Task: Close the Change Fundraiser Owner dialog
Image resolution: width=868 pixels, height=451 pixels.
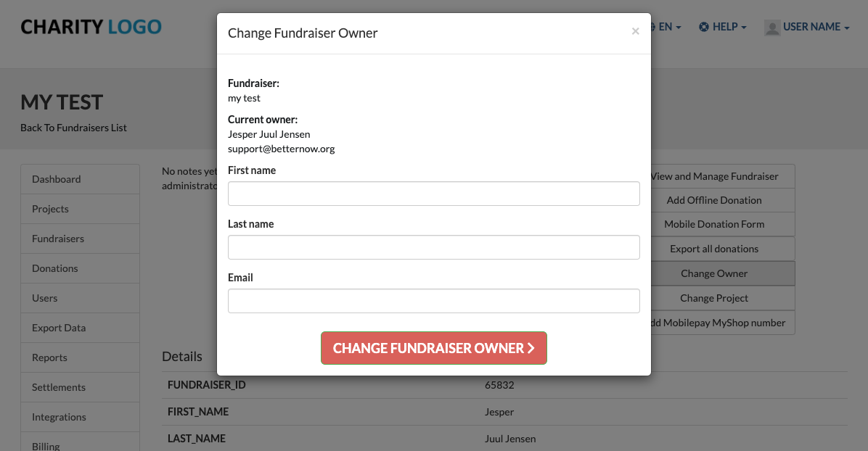Action: pyautogui.click(x=636, y=32)
